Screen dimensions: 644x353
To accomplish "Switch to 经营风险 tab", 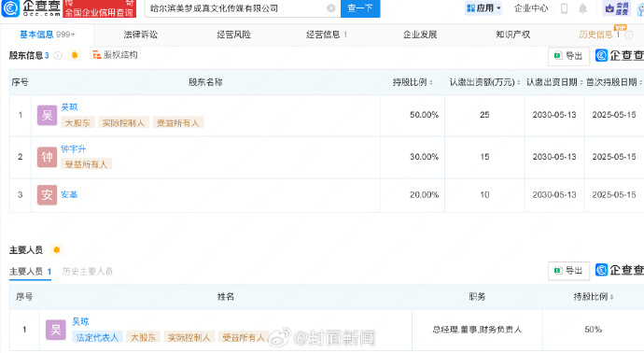I will (233, 35).
